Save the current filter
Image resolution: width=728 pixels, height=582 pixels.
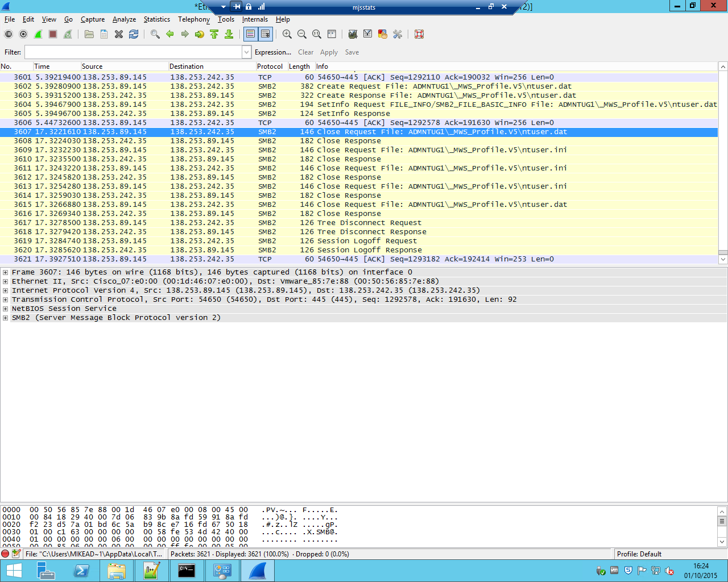coord(352,52)
